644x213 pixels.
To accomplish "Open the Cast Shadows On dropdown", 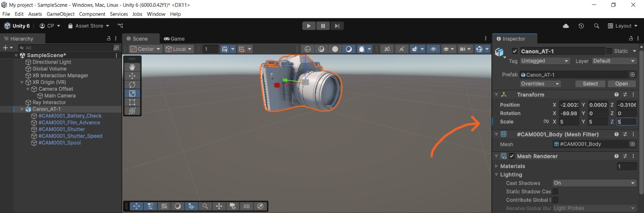I will 594,183.
